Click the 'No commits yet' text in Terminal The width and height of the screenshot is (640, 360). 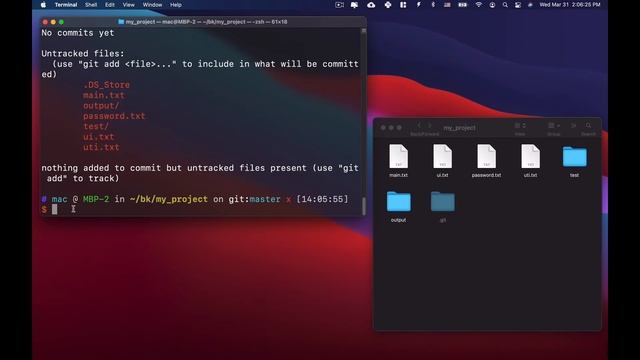coord(78,33)
